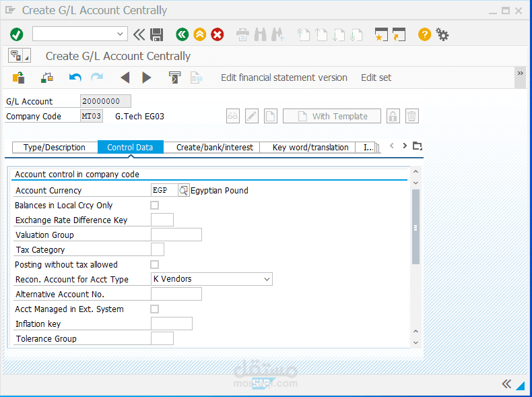
Task: Click the Other Company Code icon
Action: [x=47, y=78]
